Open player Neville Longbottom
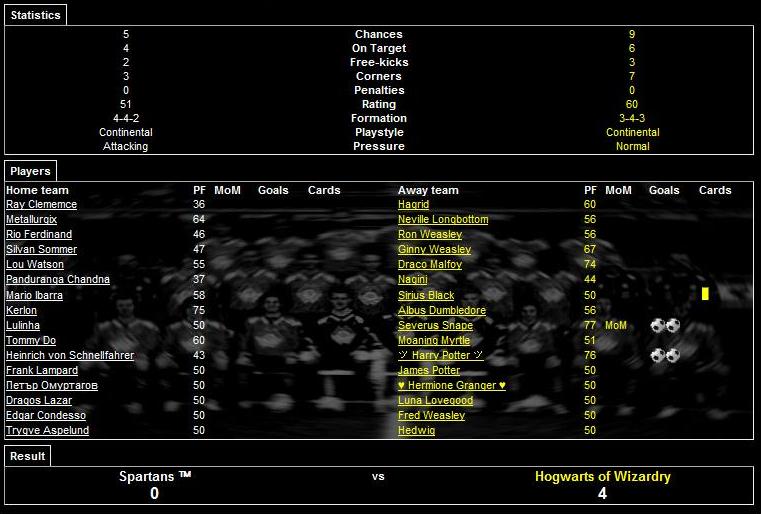This screenshot has width=761, height=514. click(x=443, y=219)
